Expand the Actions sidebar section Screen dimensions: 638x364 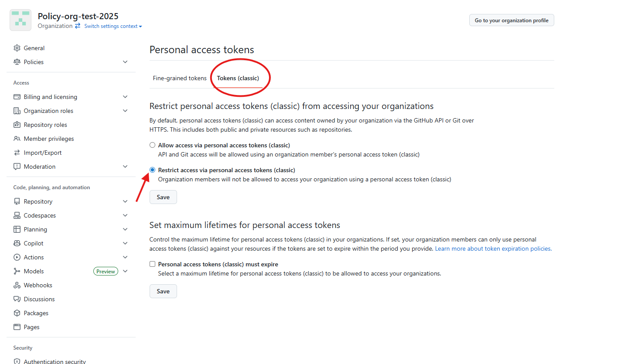click(x=125, y=257)
